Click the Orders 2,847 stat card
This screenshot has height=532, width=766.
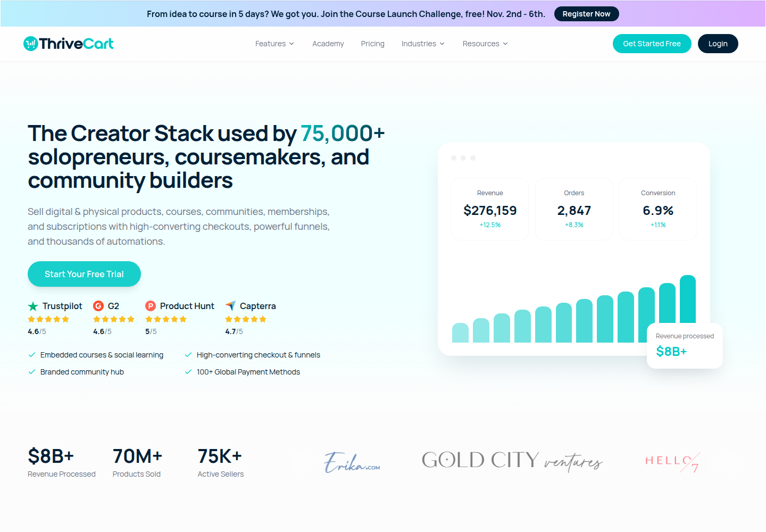(574, 209)
